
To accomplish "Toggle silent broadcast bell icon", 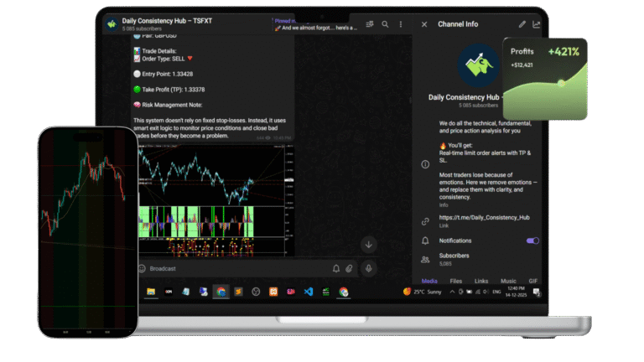I will [x=336, y=269].
